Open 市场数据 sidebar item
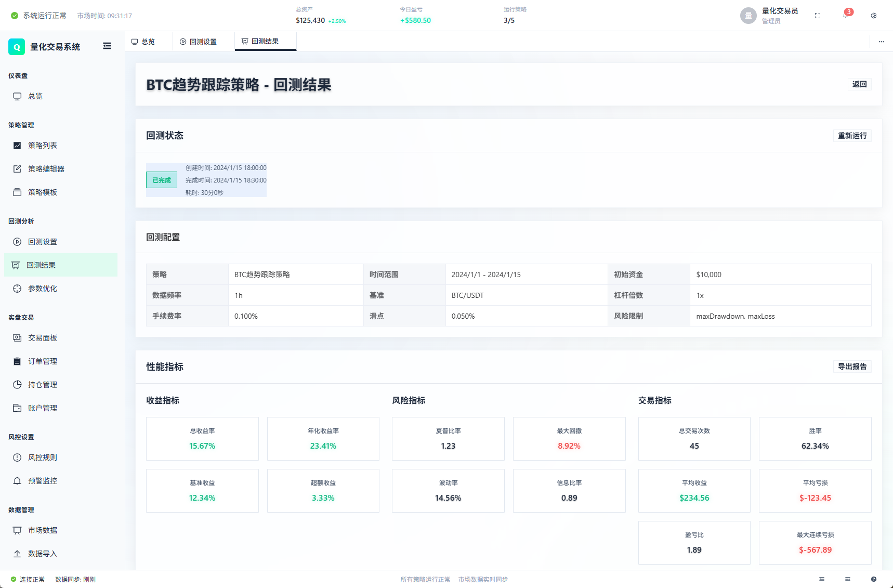Viewport: 893px width, 588px height. (61, 530)
